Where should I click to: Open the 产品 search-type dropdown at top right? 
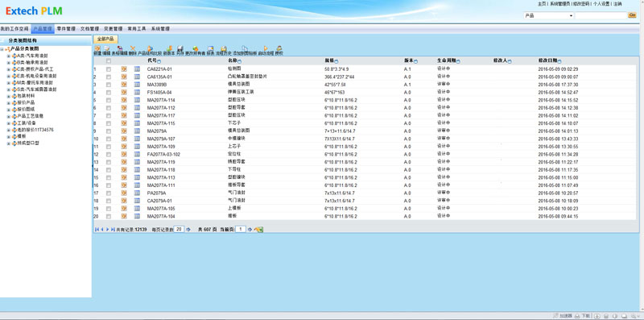click(x=549, y=15)
